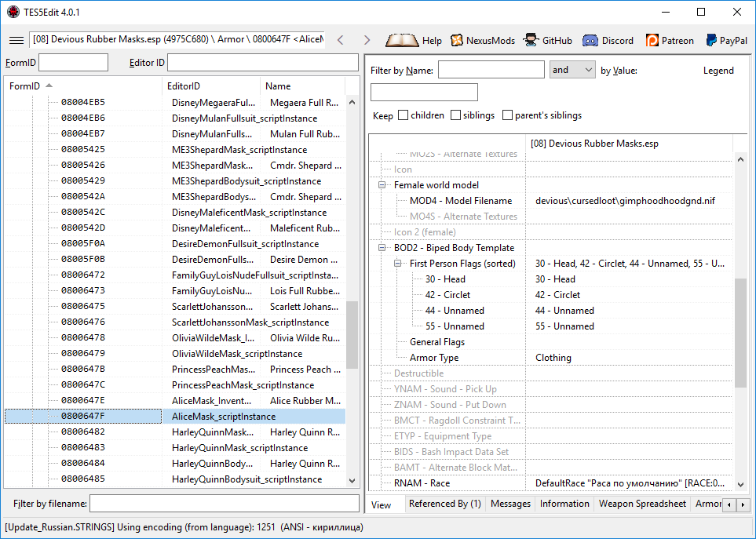Switch to the Weapon Spreadsheet tab
This screenshot has height=539, width=756.
tap(642, 504)
